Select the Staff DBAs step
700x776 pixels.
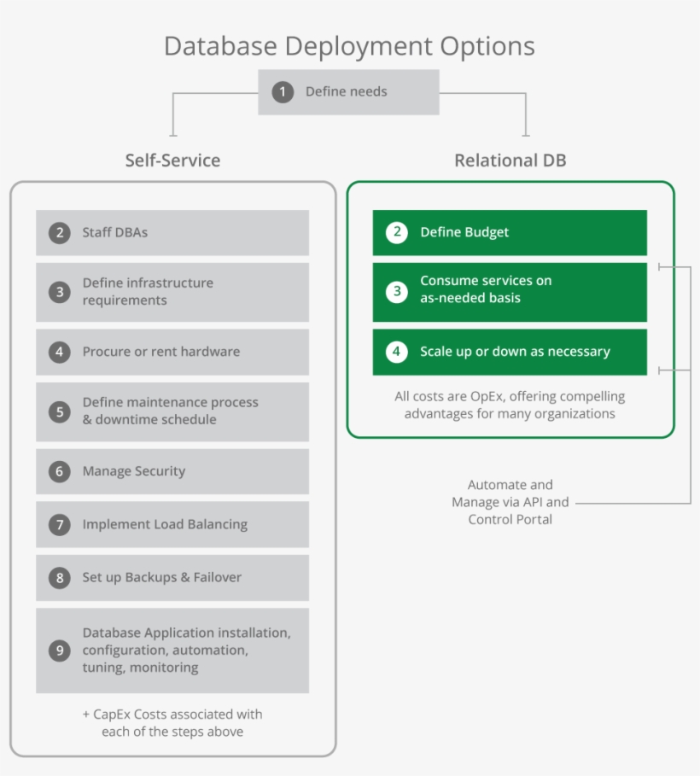click(x=172, y=232)
